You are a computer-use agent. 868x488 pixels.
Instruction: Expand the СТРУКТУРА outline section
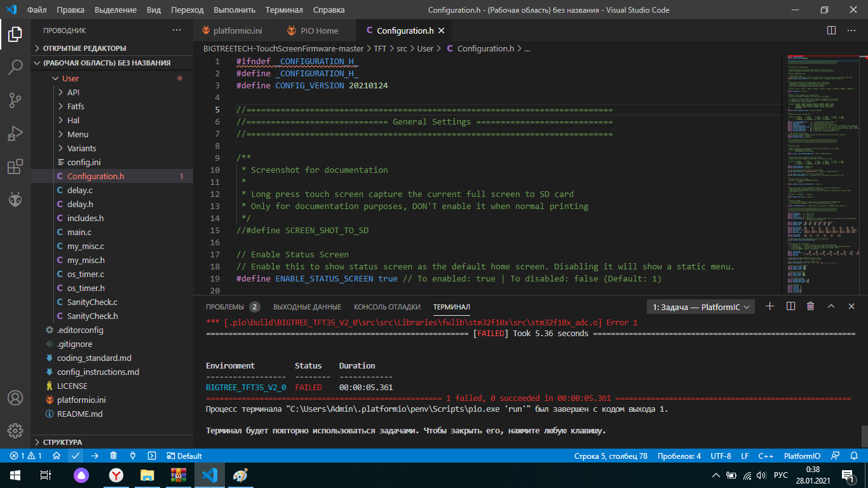[62, 442]
